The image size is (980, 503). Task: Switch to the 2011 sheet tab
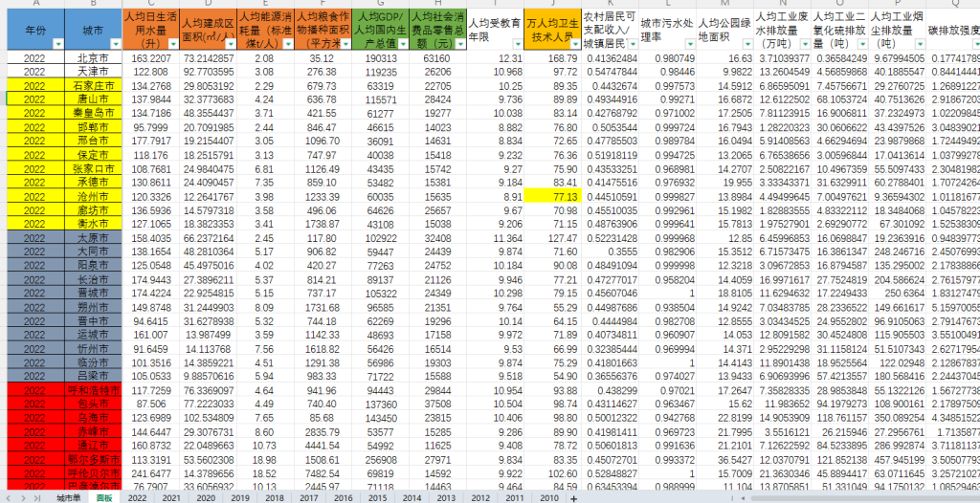tap(514, 498)
